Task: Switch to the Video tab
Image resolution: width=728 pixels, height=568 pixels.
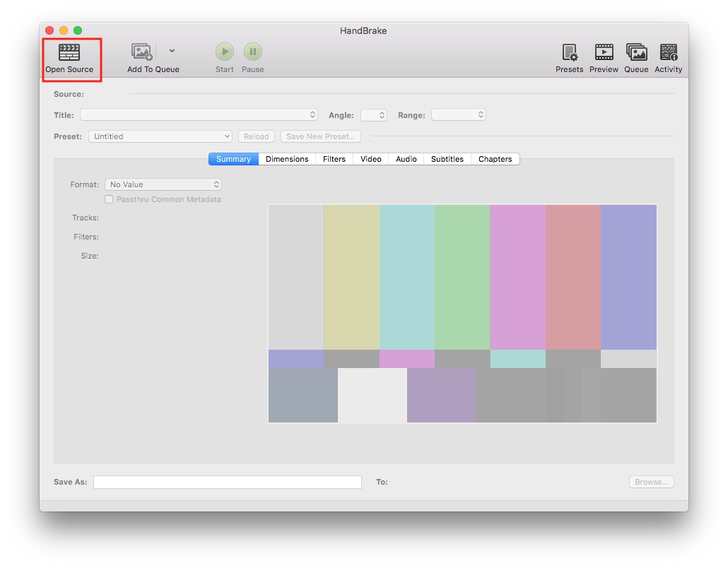Action: [x=371, y=159]
